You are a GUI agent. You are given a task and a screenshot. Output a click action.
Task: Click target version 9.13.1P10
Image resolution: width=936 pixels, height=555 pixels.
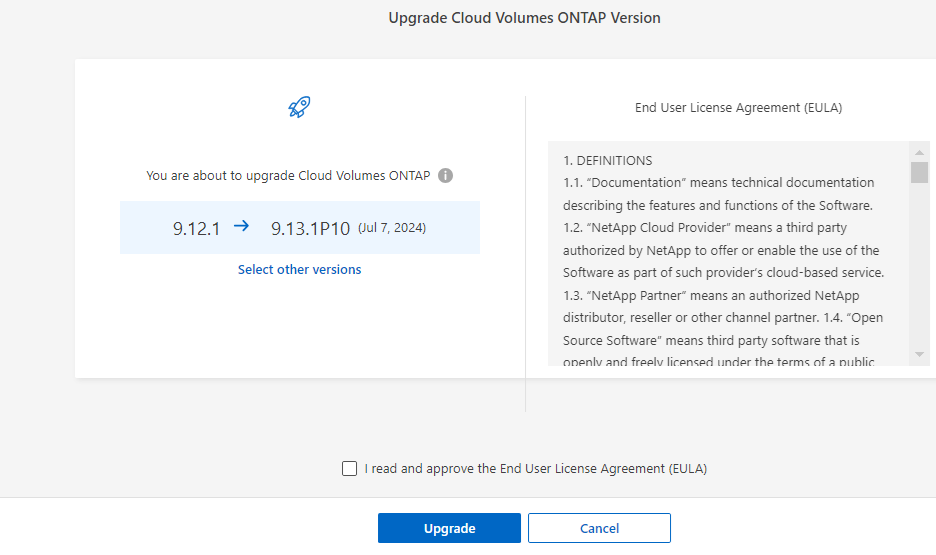[310, 228]
